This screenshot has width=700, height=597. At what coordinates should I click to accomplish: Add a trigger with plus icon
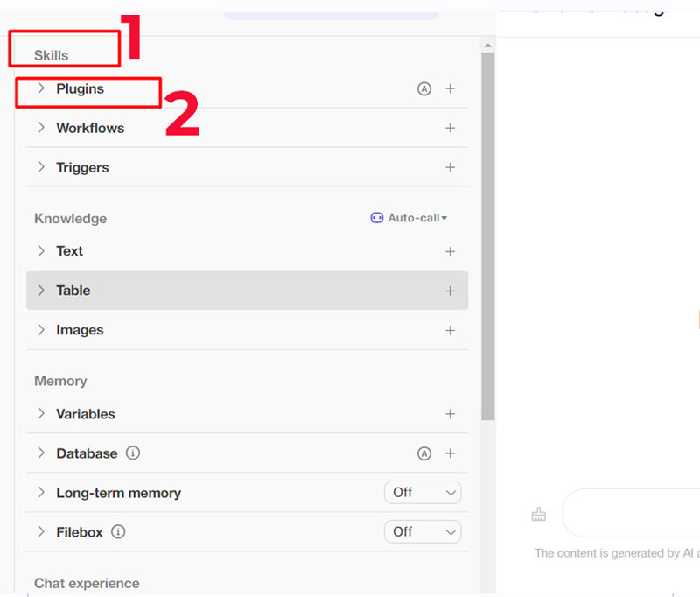pos(450,167)
